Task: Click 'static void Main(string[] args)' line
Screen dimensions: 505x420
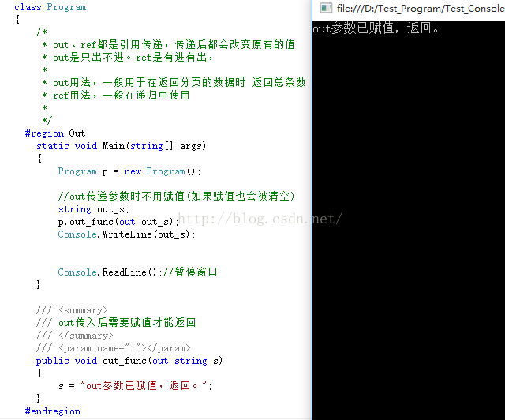Action: pos(121,146)
